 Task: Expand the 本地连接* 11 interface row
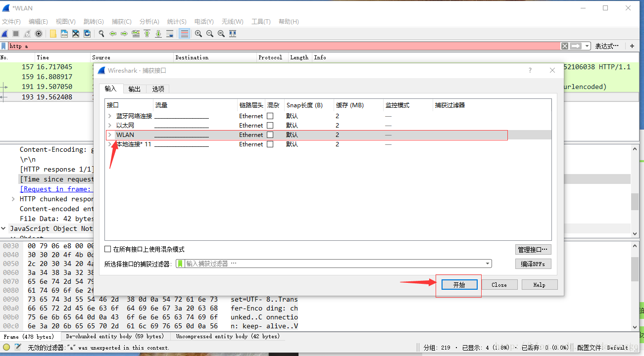coord(110,144)
